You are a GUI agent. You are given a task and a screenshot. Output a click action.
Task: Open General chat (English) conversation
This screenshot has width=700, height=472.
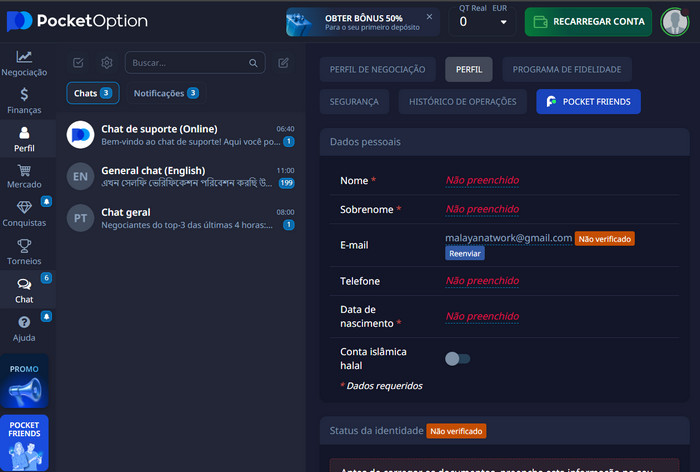coord(180,176)
